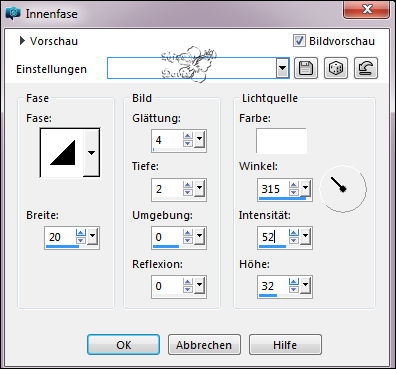
Task: Decrease Reflexion value with down arrow
Action: 188,289
